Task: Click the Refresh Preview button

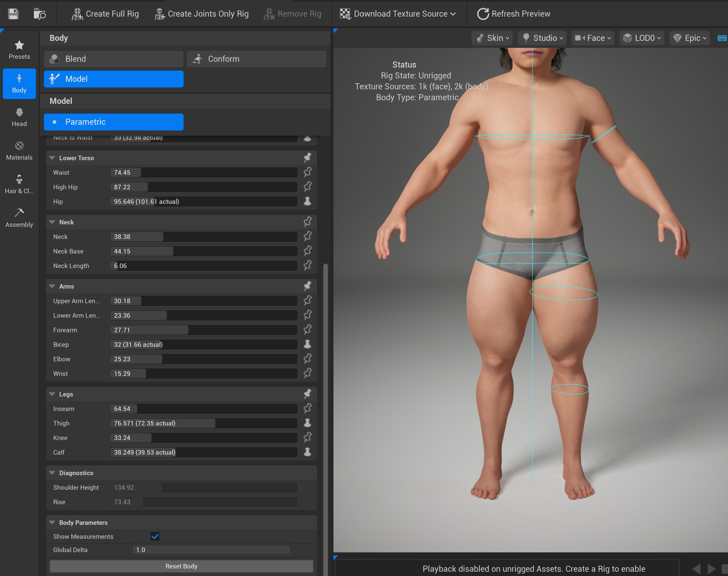Action: 514,14
